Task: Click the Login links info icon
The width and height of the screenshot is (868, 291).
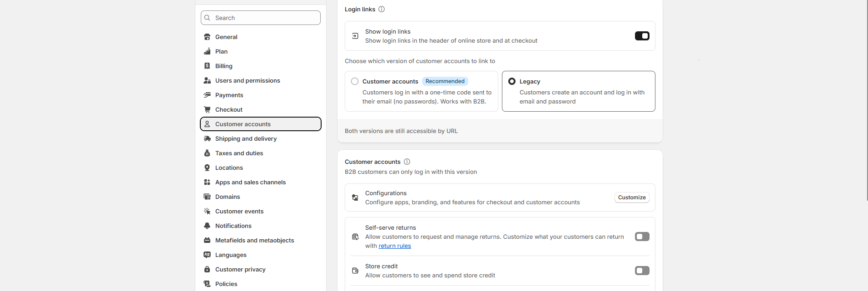Action: [x=382, y=9]
